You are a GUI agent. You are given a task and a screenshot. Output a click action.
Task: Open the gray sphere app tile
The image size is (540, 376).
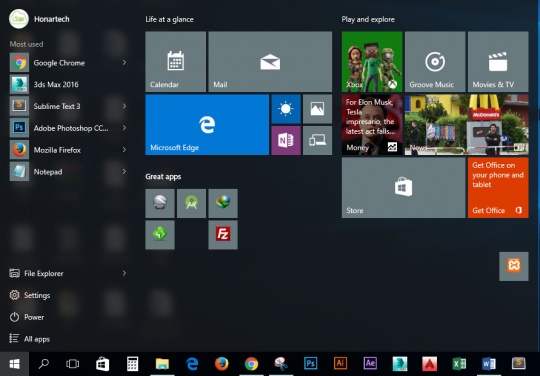pos(160,203)
